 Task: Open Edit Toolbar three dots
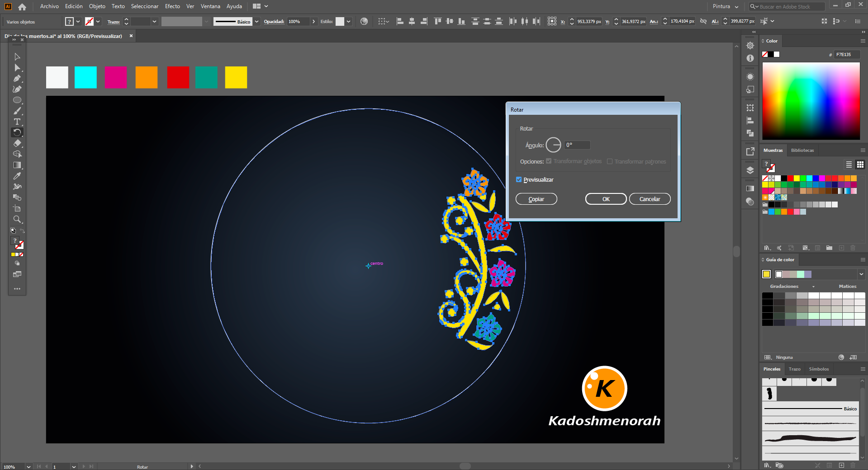[x=17, y=289]
